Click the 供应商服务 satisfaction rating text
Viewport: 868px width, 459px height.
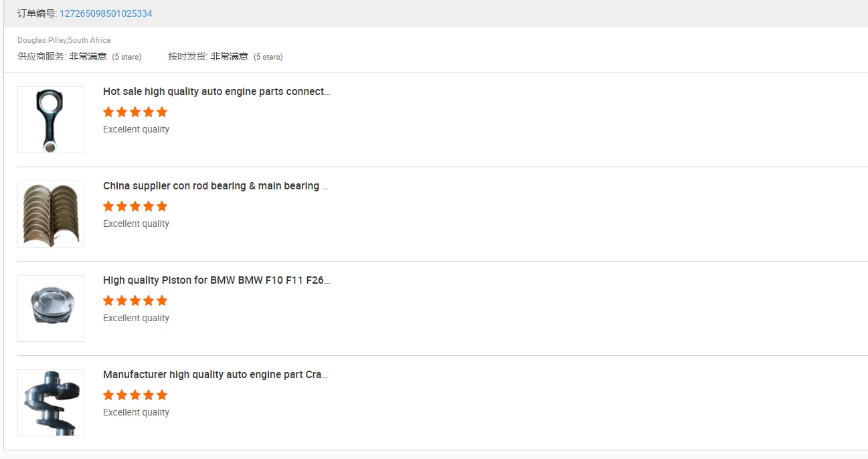[88, 57]
